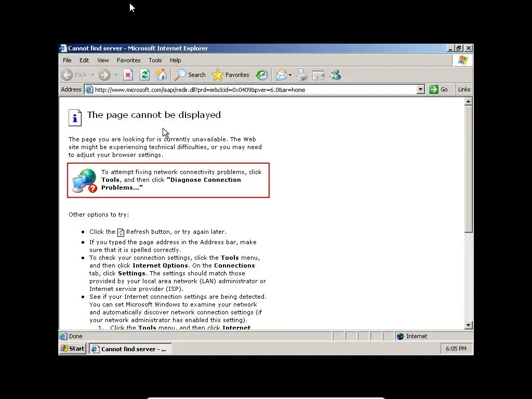The height and width of the screenshot is (399, 532).
Task: Click the vertical scrollbar thumb
Action: 468,169
